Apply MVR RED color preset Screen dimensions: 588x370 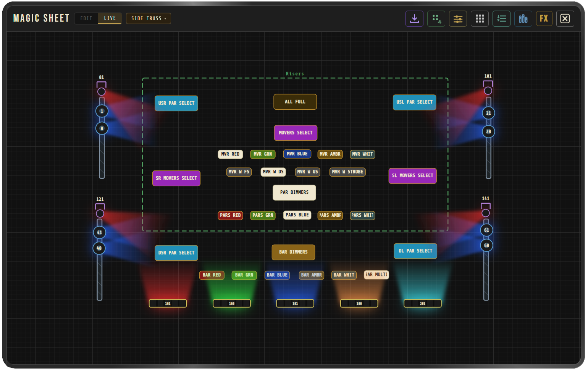click(x=230, y=154)
